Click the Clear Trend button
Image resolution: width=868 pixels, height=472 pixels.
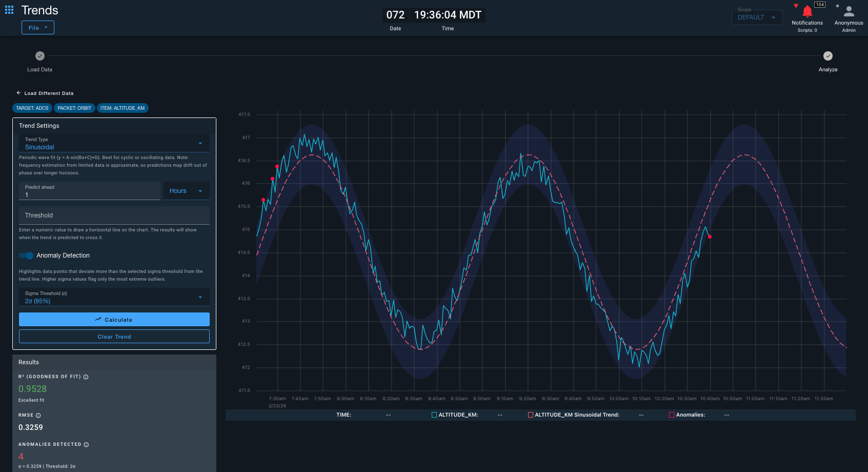pyautogui.click(x=114, y=337)
